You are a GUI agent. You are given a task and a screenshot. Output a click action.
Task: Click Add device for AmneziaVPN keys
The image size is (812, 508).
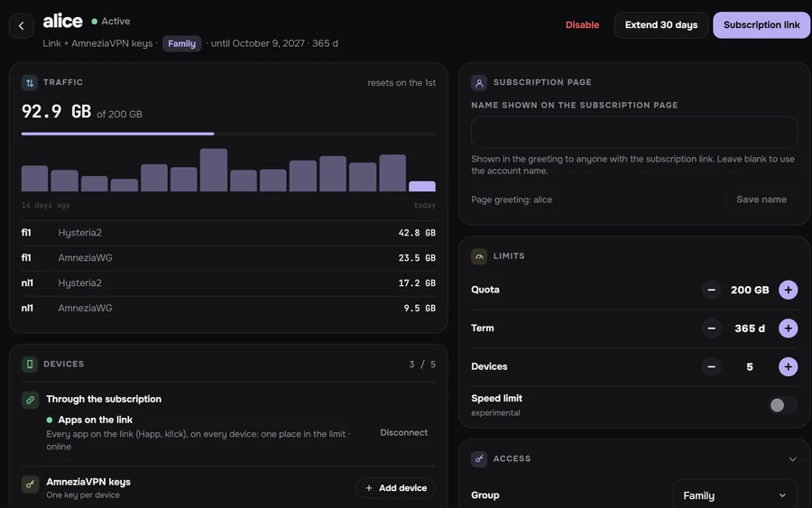click(396, 488)
